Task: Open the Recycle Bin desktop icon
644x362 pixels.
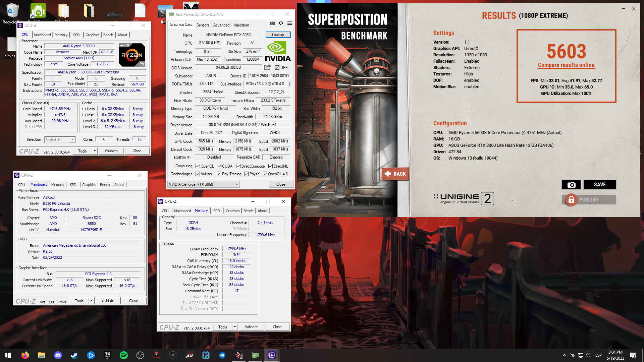Action: pos(12,13)
